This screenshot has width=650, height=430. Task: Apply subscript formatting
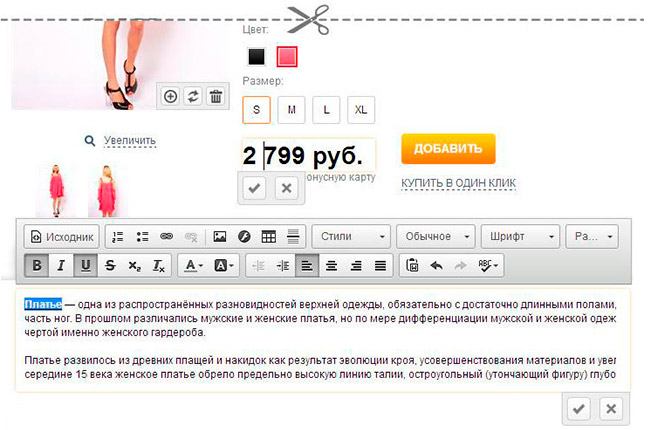[x=134, y=265]
